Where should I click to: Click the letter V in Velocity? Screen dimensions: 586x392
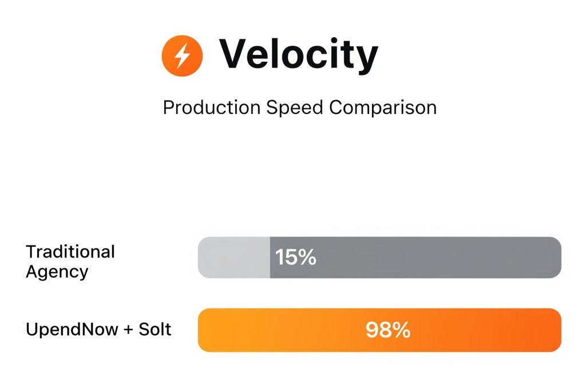tap(235, 55)
